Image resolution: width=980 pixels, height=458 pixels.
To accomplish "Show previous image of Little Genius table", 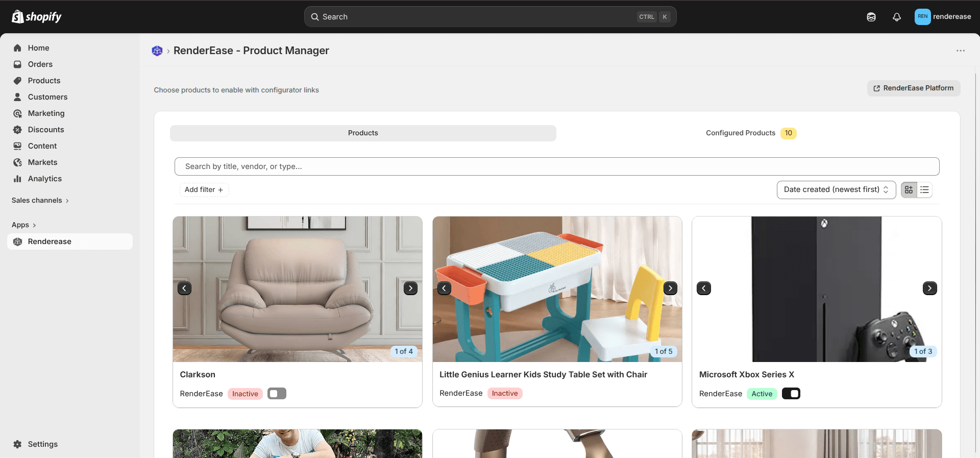I will click(444, 288).
